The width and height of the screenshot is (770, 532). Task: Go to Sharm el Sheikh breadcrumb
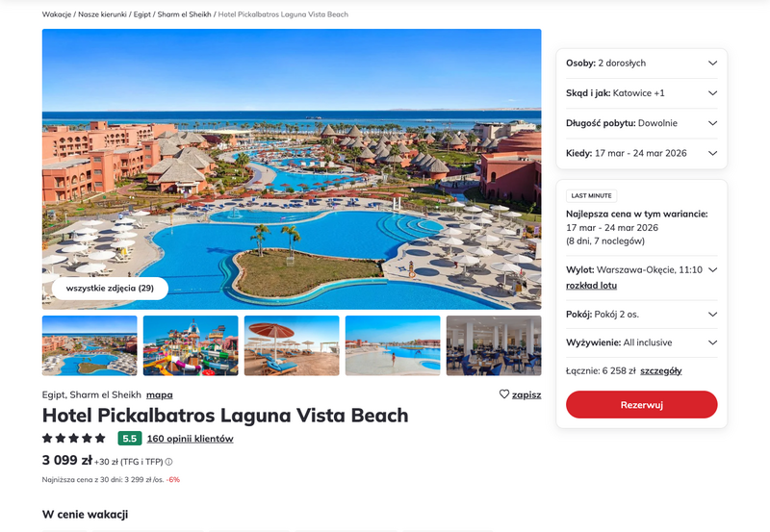pyautogui.click(x=184, y=14)
